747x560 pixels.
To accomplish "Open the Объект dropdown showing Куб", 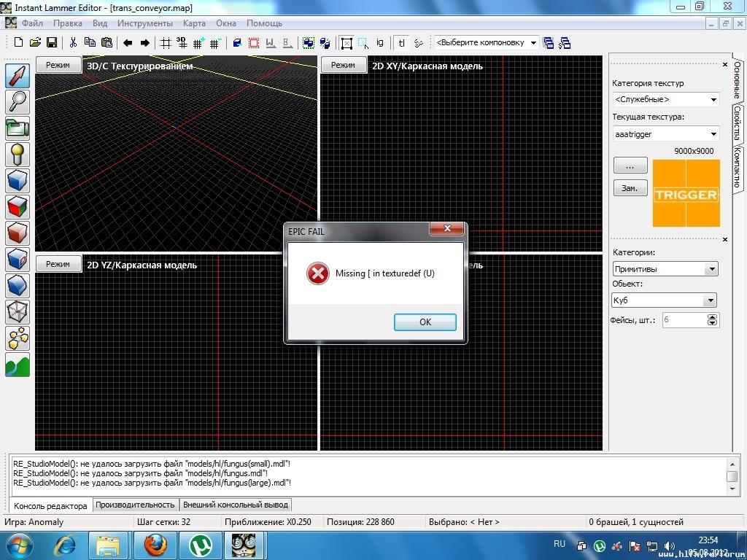I will click(x=664, y=300).
